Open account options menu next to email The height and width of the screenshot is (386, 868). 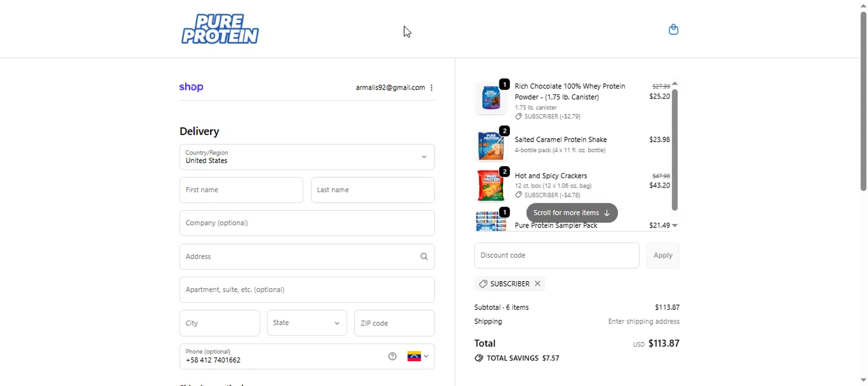coord(432,88)
